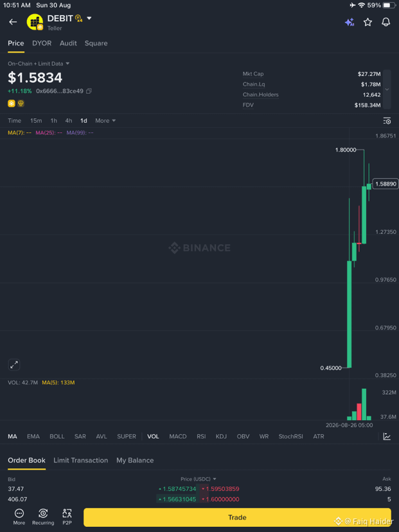The height and width of the screenshot is (532, 399).
Task: Switch to the Price tab
Action: coord(16,44)
